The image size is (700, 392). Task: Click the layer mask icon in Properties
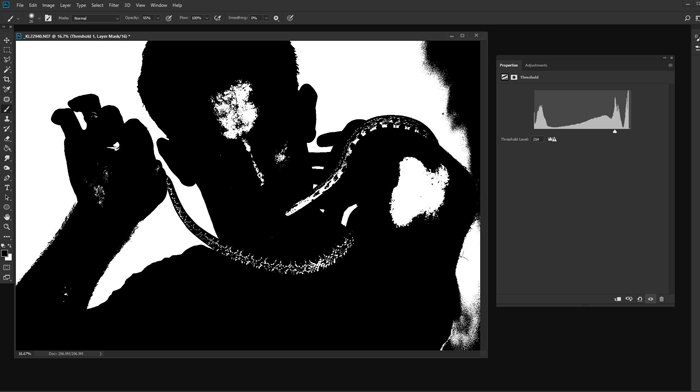[514, 77]
